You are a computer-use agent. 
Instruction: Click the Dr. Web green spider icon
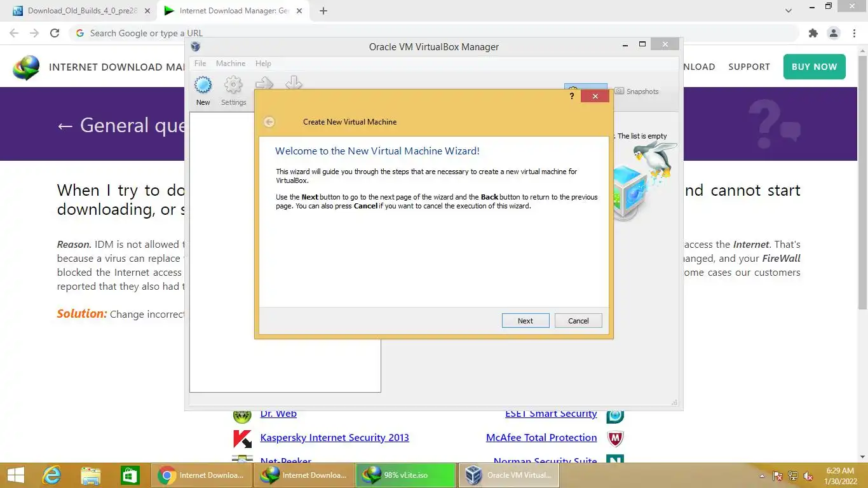click(x=242, y=416)
